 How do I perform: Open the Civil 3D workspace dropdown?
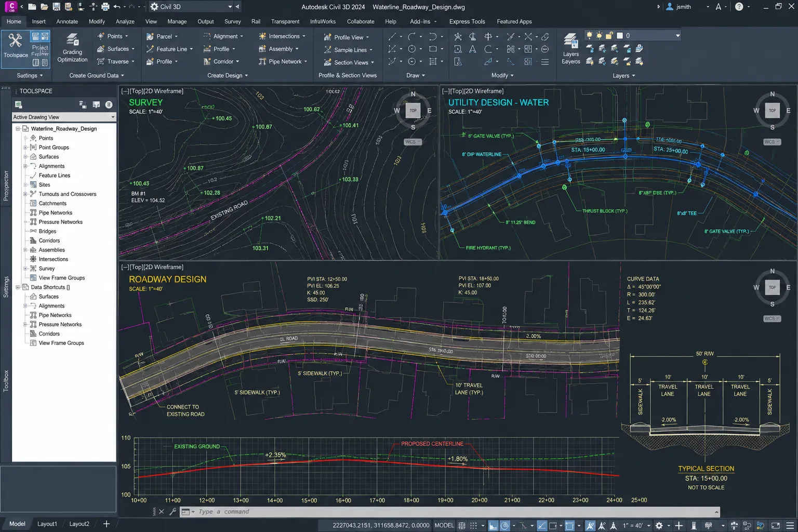[x=191, y=7]
